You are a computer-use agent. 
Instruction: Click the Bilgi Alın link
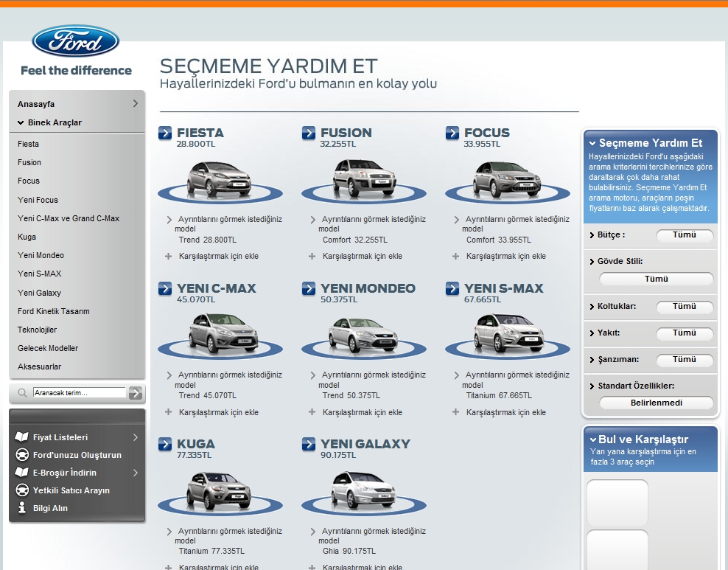(x=50, y=508)
